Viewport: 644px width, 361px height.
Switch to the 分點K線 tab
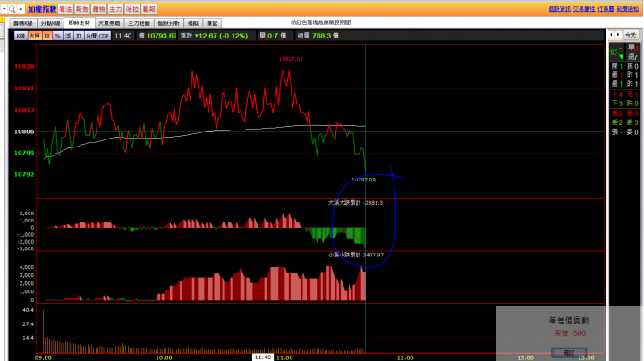click(x=50, y=23)
